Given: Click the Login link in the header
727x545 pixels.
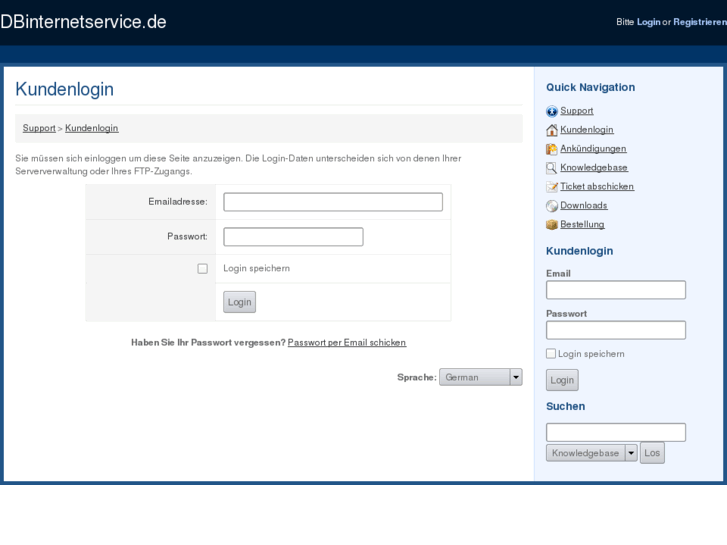Looking at the screenshot, I should [648, 22].
